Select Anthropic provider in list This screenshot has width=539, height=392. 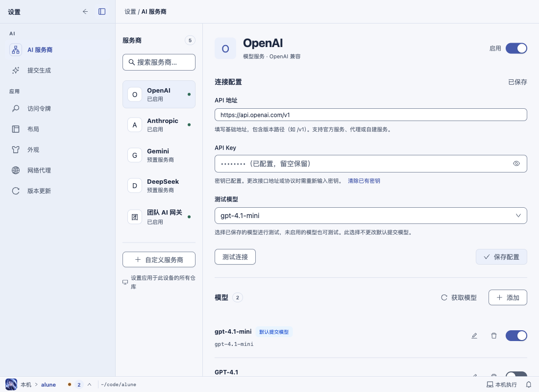point(159,125)
